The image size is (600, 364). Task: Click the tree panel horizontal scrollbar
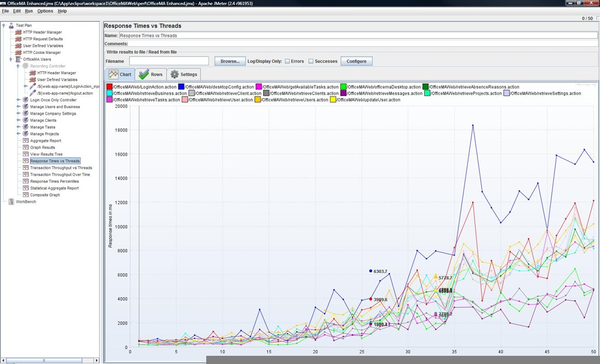[50, 361]
